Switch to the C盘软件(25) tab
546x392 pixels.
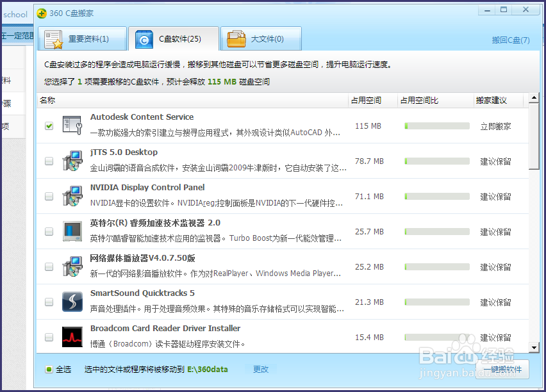(174, 39)
